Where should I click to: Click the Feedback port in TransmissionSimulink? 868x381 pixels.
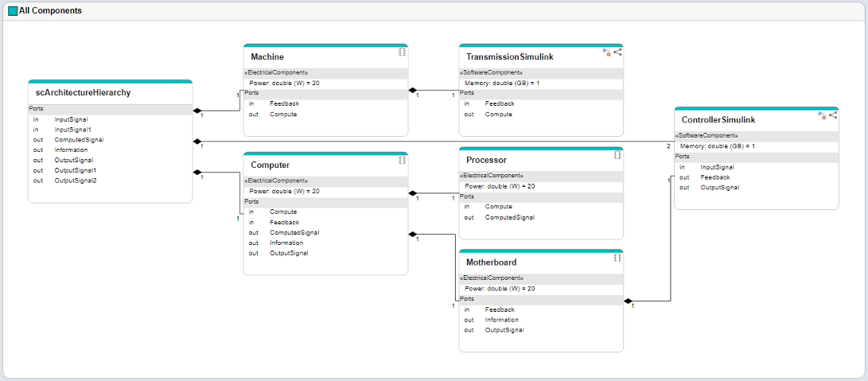500,103
